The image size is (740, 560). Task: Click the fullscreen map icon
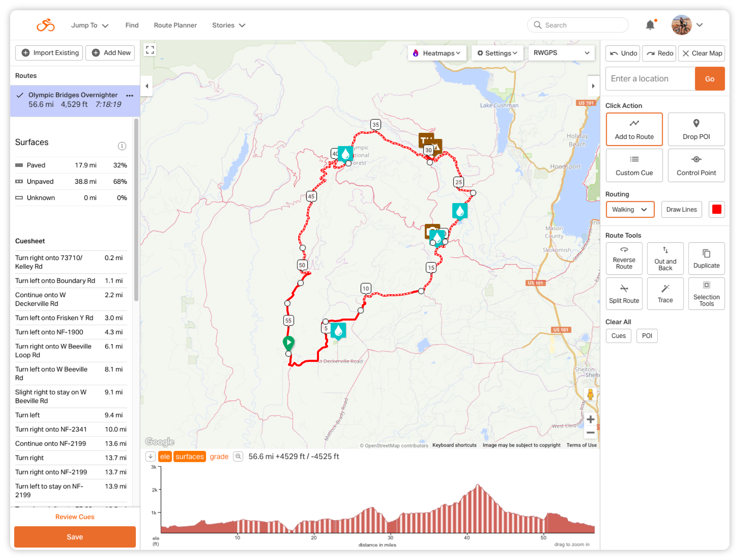pos(150,50)
